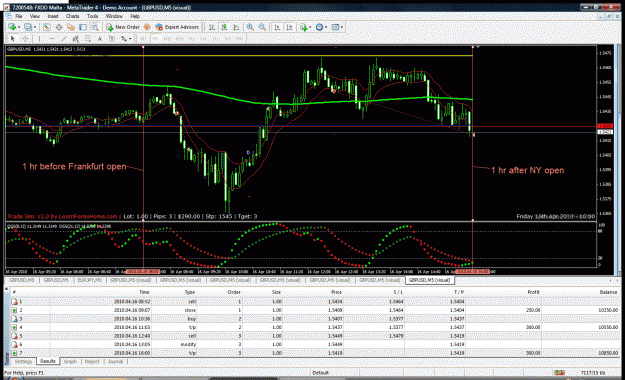The height and width of the screenshot is (380, 625).
Task: Click the chart shift triangle marker
Action: click(478, 47)
